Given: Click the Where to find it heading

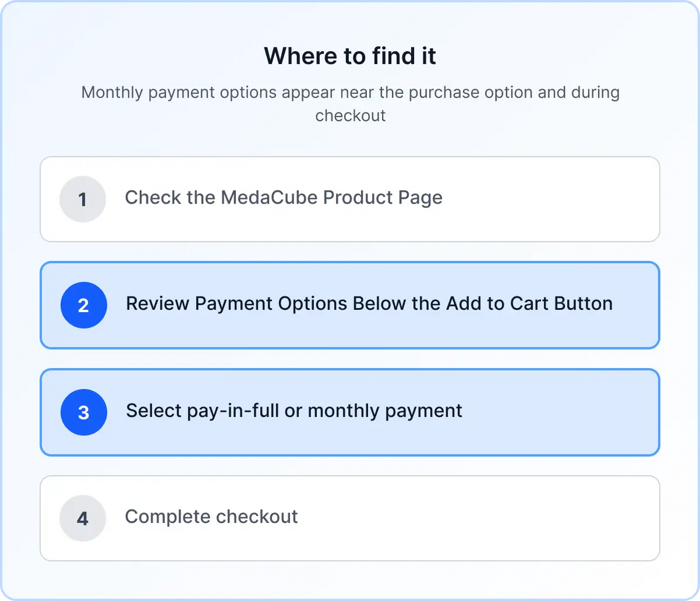Looking at the screenshot, I should pos(350,56).
